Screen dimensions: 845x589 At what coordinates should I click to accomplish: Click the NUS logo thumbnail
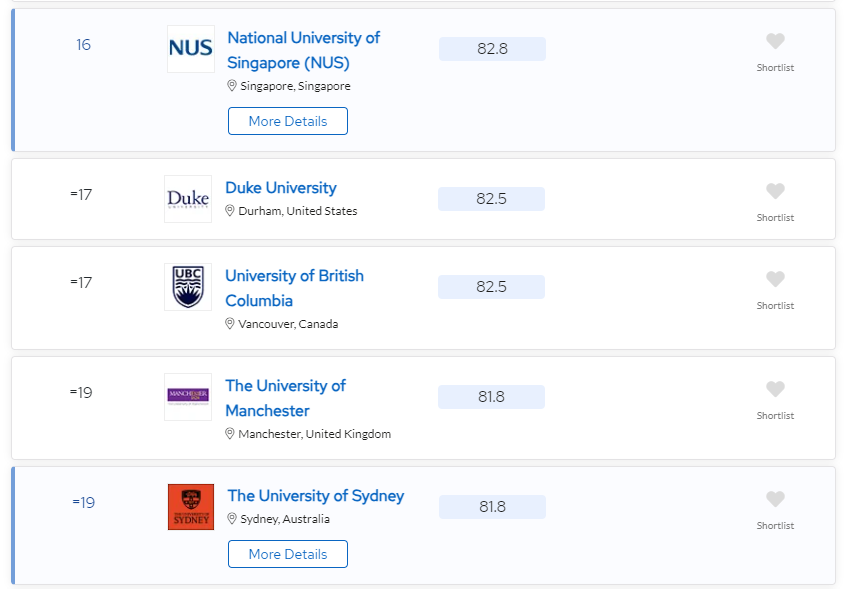coord(191,49)
